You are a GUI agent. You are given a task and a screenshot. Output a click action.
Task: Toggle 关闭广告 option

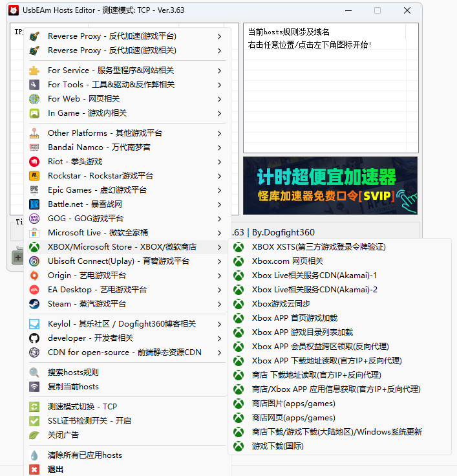point(127,435)
